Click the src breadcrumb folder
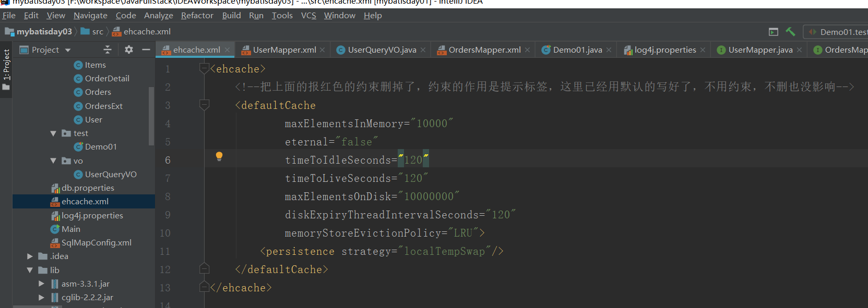The height and width of the screenshot is (308, 868). pos(92,32)
